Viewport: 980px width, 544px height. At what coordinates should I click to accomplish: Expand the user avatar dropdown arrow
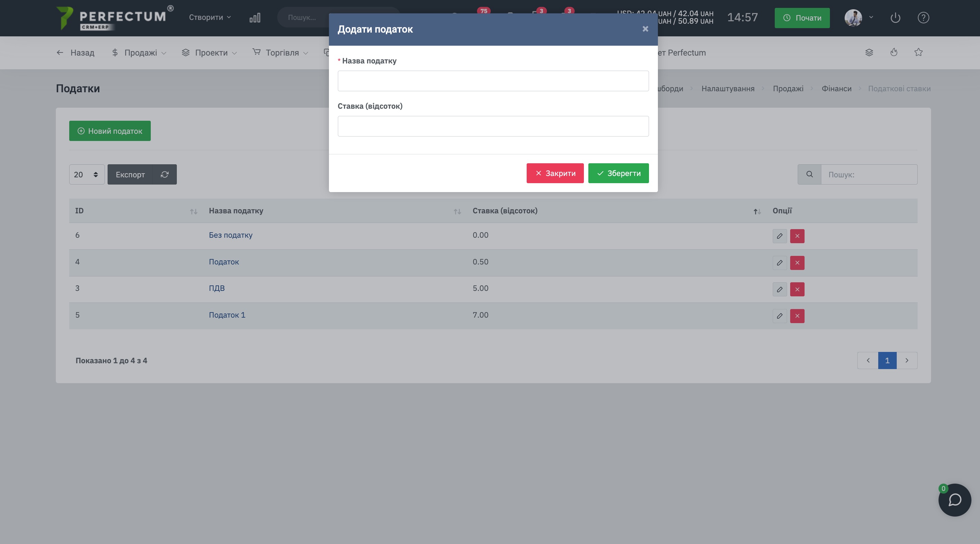(x=871, y=17)
